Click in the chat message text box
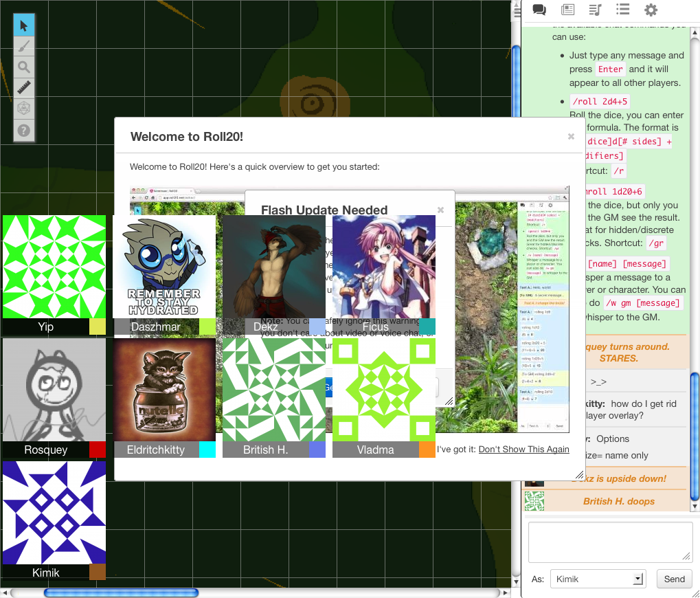The width and height of the screenshot is (700, 598). click(x=609, y=542)
